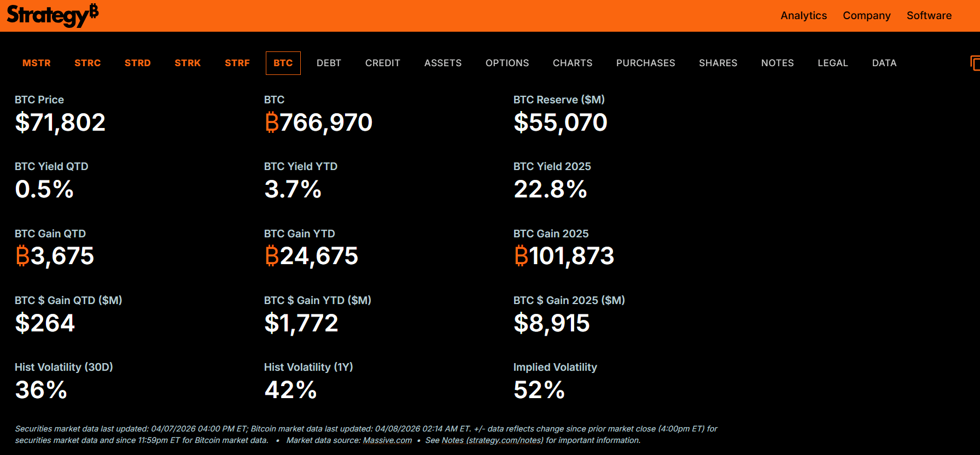The height and width of the screenshot is (455, 980).
Task: Switch to the DEBT tab
Action: [x=329, y=63]
